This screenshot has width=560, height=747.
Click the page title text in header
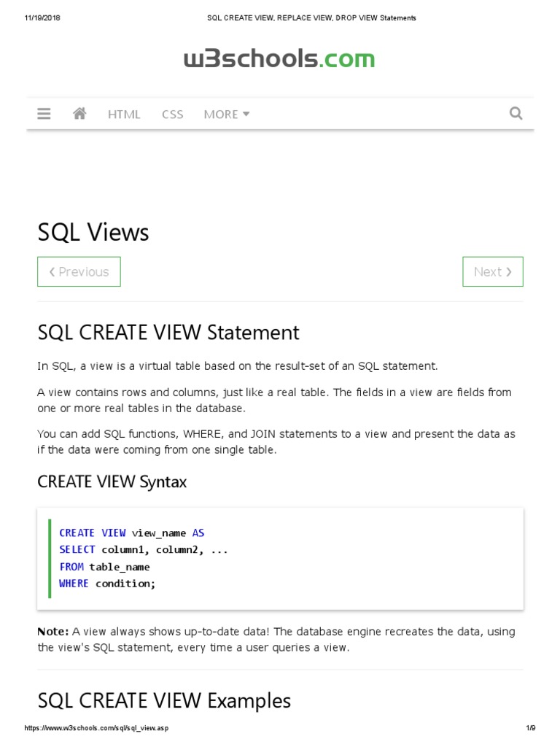pyautogui.click(x=311, y=18)
